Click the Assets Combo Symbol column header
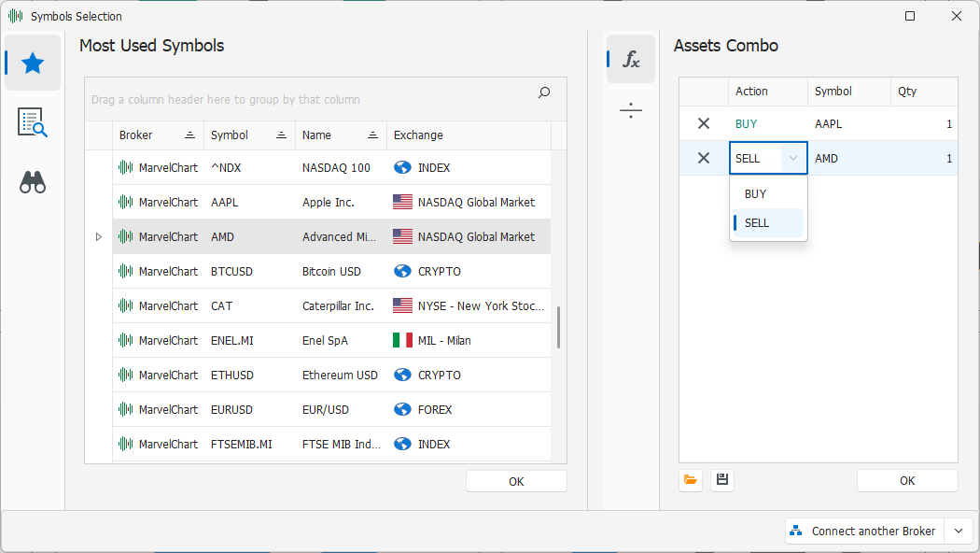 [848, 92]
